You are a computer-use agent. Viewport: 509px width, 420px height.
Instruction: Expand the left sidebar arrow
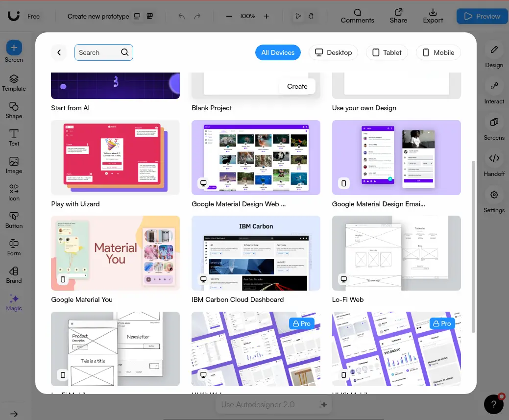(14, 414)
